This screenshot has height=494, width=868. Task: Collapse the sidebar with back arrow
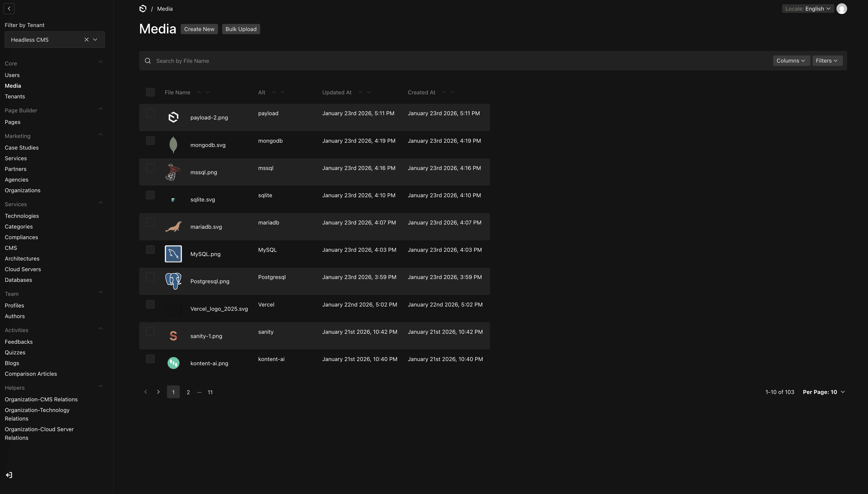click(9, 9)
